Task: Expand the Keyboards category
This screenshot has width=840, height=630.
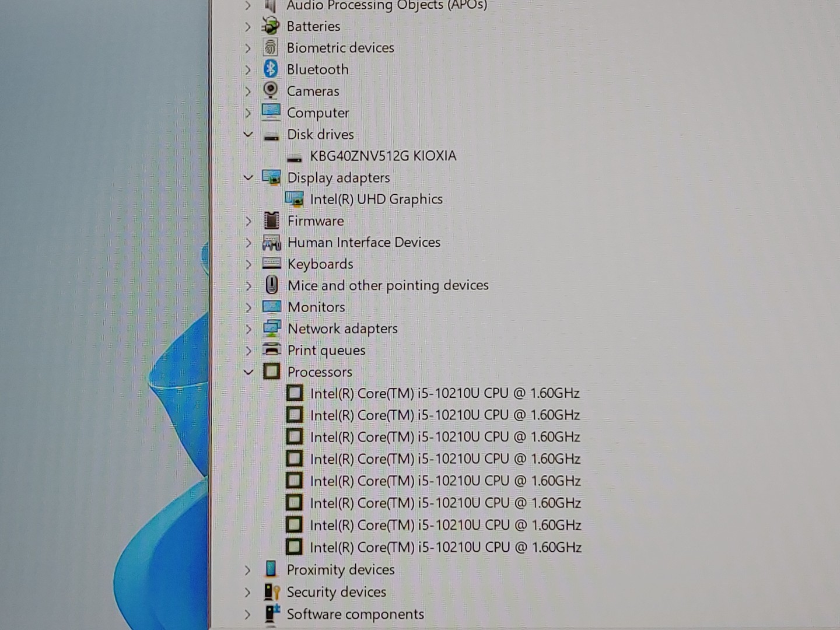Action: [x=249, y=264]
